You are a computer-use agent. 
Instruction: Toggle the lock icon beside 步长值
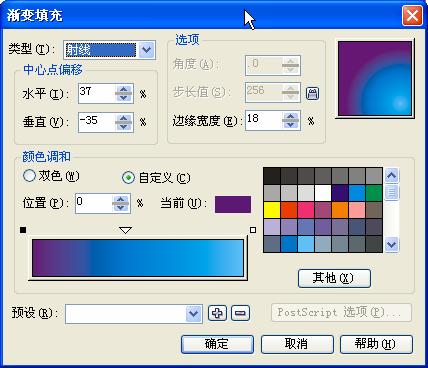pos(312,94)
